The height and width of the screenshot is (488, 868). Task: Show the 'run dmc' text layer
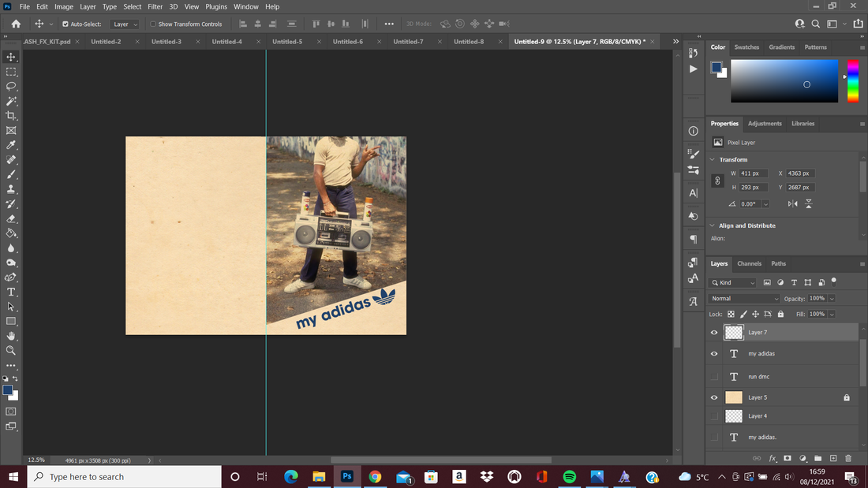(x=714, y=377)
